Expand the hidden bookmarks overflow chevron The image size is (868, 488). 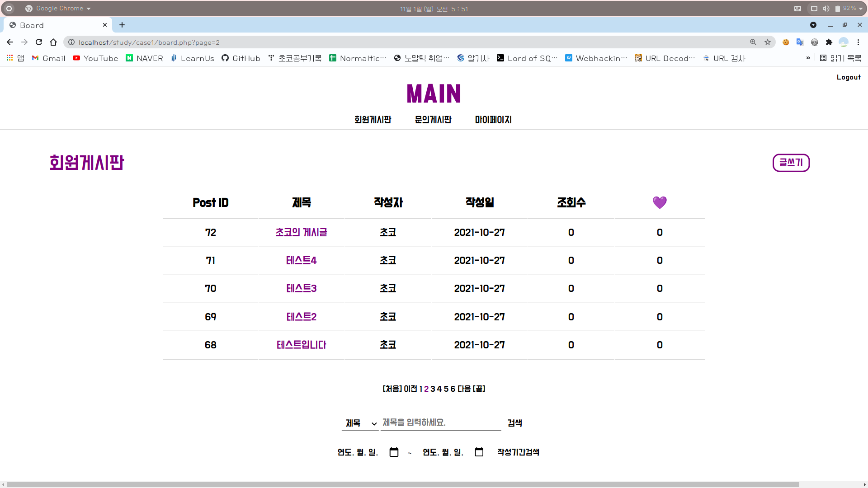coord(808,58)
